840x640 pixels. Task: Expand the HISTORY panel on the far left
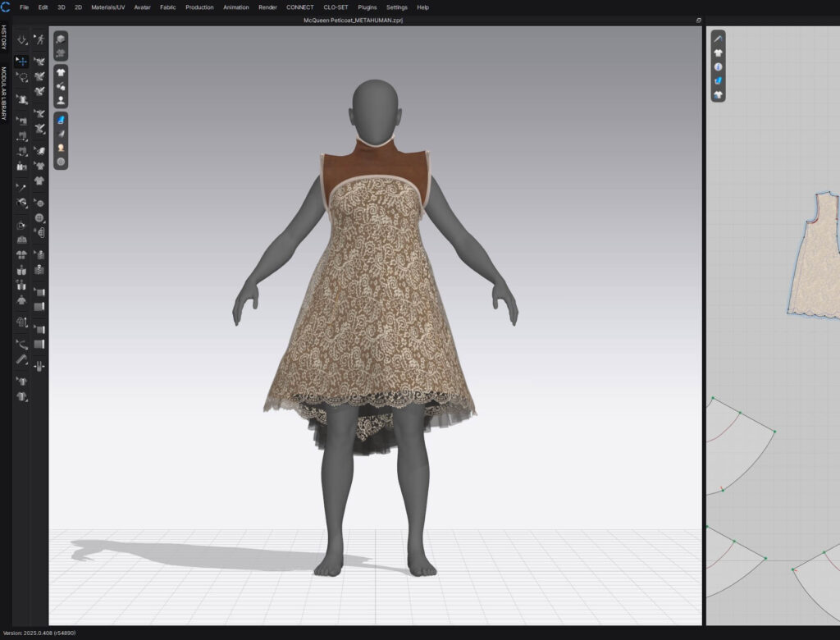tap(5, 37)
